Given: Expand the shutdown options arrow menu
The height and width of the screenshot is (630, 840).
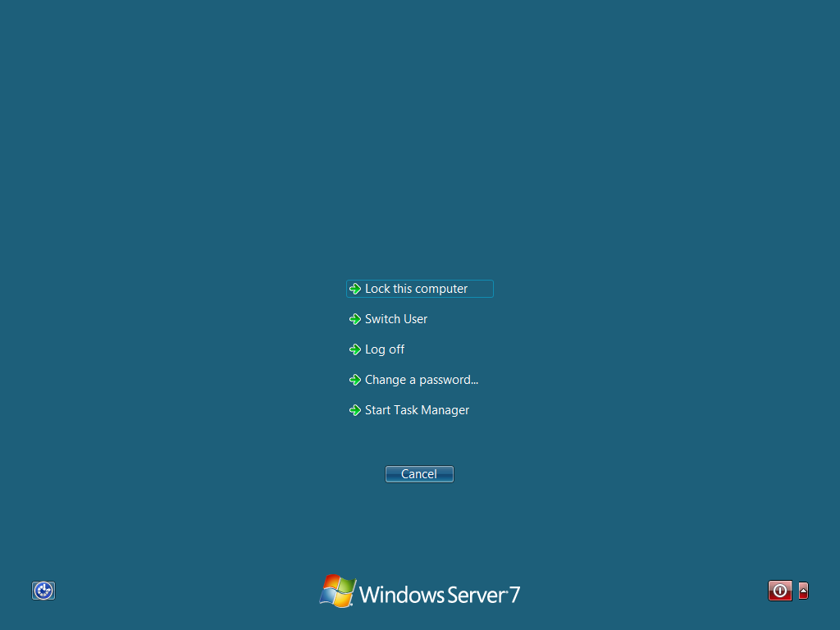Looking at the screenshot, I should pos(803,591).
